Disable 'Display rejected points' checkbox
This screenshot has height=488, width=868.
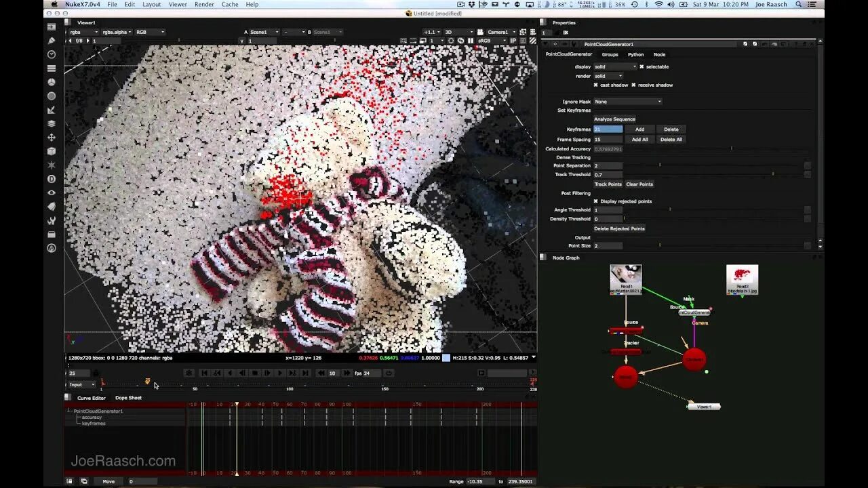point(596,201)
